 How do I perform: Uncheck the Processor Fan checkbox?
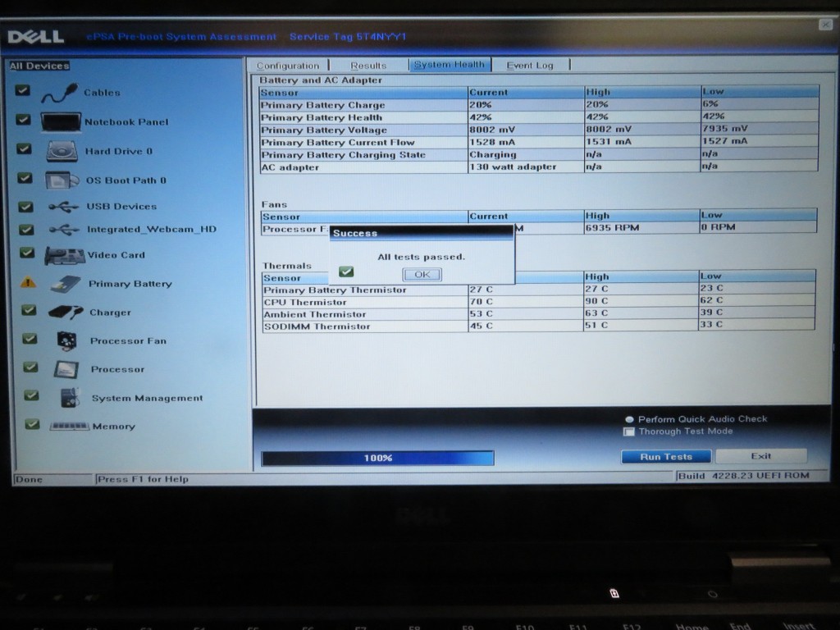(30, 339)
